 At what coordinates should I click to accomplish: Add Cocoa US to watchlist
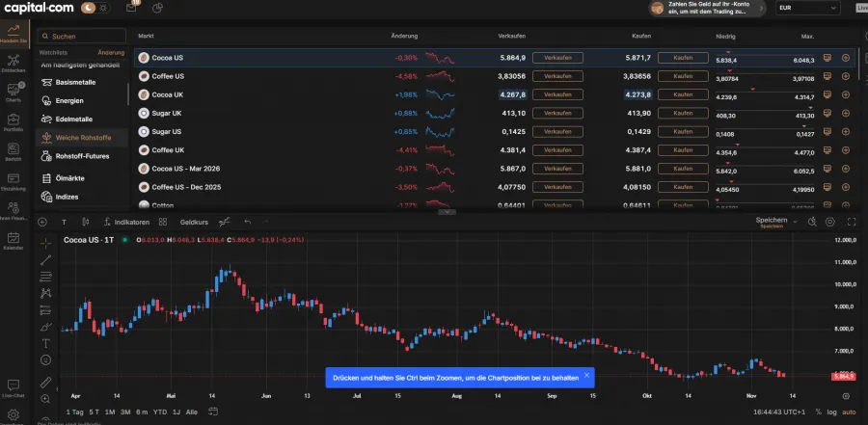[846, 58]
